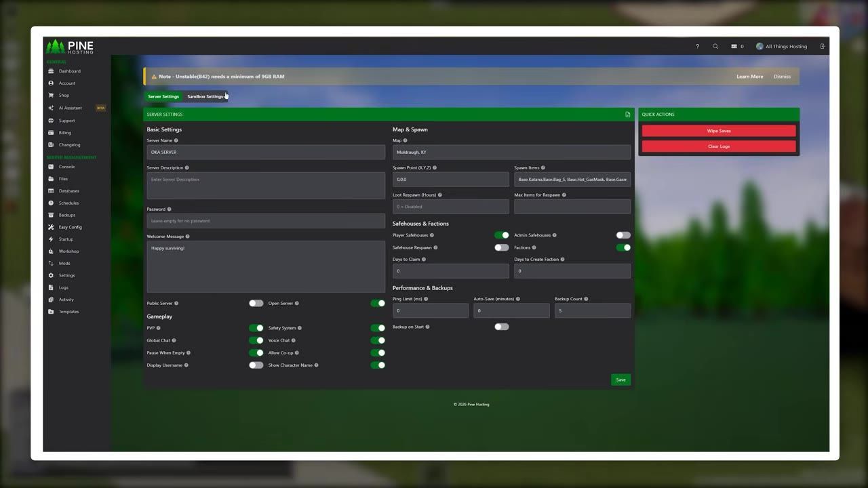Click into the Auto-Save (minutes) field
Image resolution: width=868 pixels, height=488 pixels.
click(511, 310)
